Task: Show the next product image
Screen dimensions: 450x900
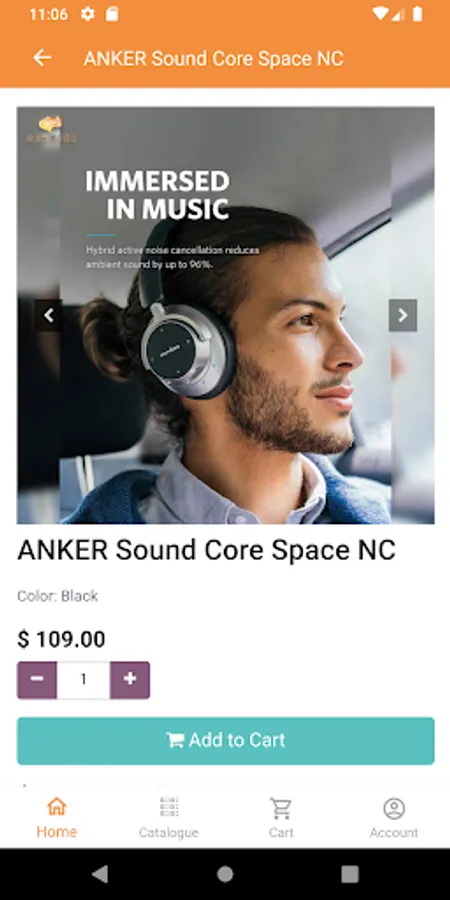Action: (x=403, y=315)
